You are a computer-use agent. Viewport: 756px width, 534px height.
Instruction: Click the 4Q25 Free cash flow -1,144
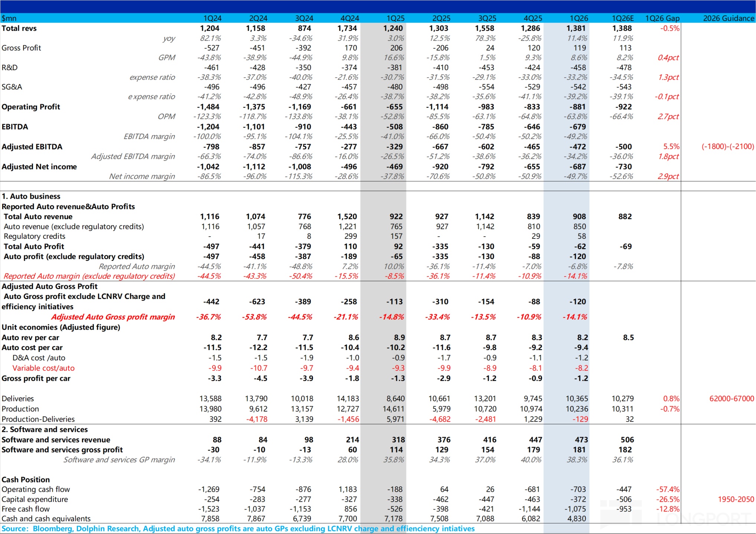(x=529, y=509)
